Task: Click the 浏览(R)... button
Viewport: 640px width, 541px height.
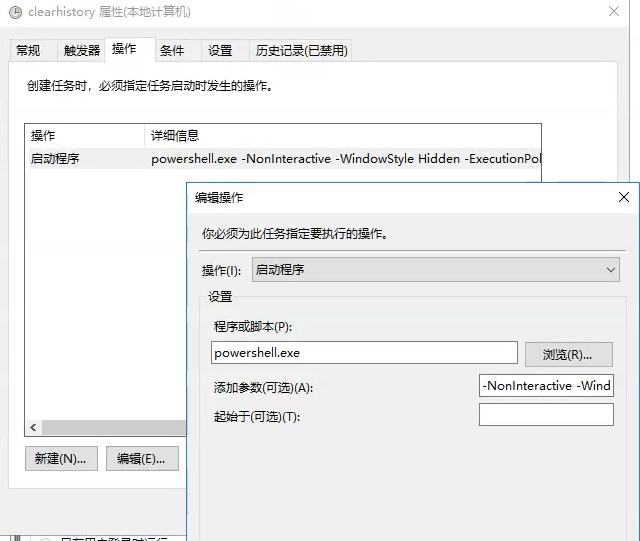Action: point(568,354)
